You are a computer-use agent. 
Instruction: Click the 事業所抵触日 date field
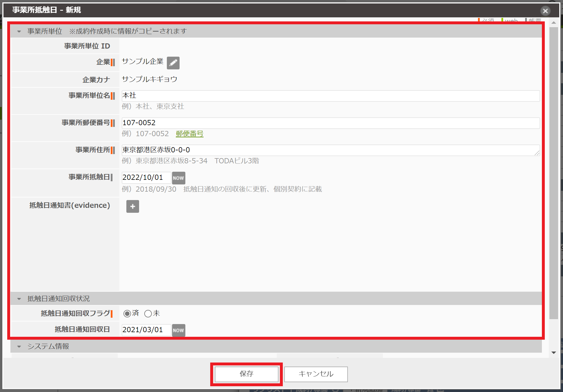coord(146,177)
